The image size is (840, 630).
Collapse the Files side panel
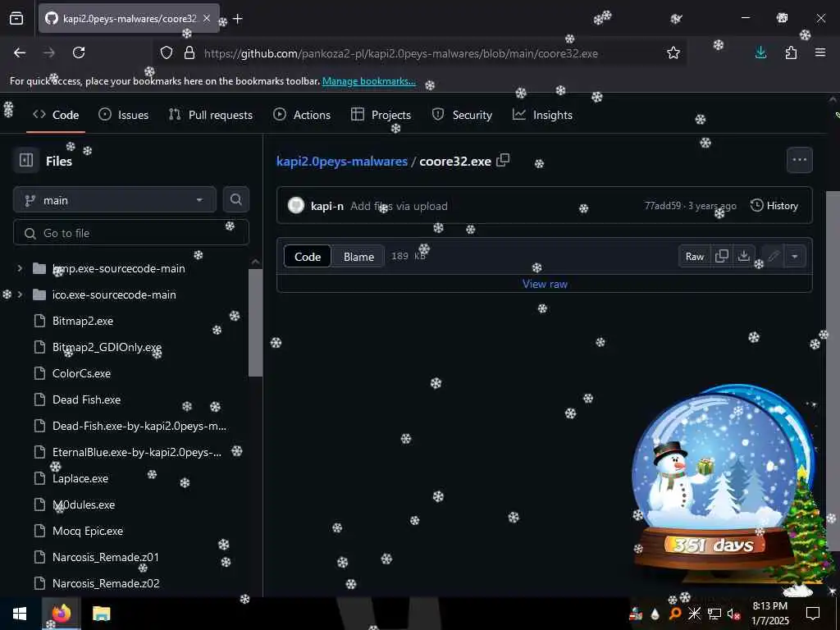[x=26, y=160]
